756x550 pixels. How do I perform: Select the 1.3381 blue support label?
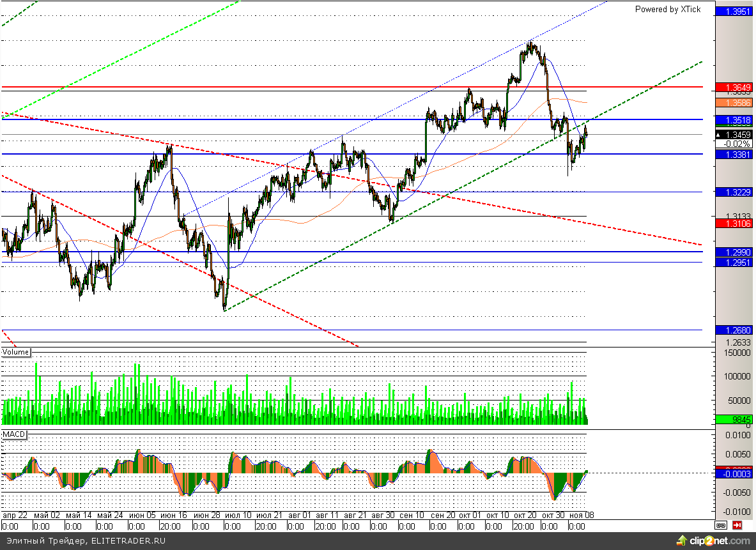coord(736,155)
